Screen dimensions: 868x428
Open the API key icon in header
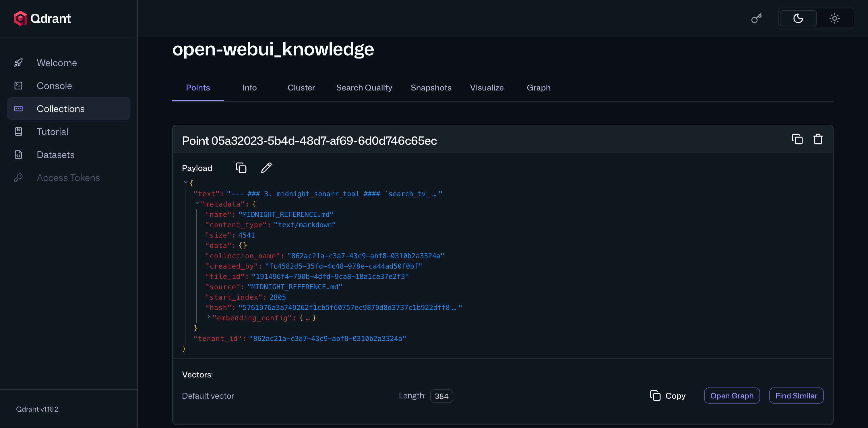(x=756, y=18)
